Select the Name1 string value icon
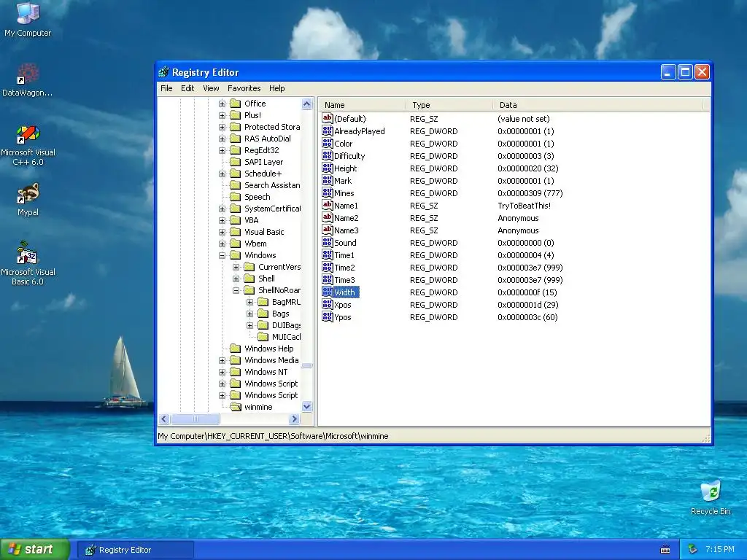Screen dimensions: 747x560 [328, 205]
